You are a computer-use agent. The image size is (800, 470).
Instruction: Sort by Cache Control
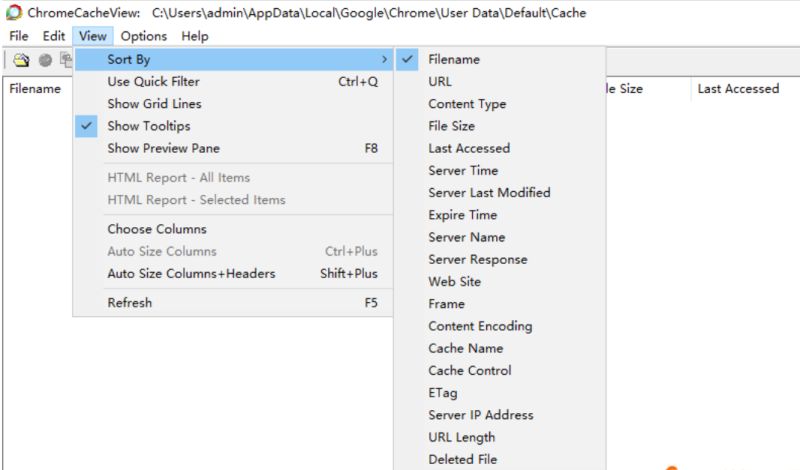tap(500, 370)
